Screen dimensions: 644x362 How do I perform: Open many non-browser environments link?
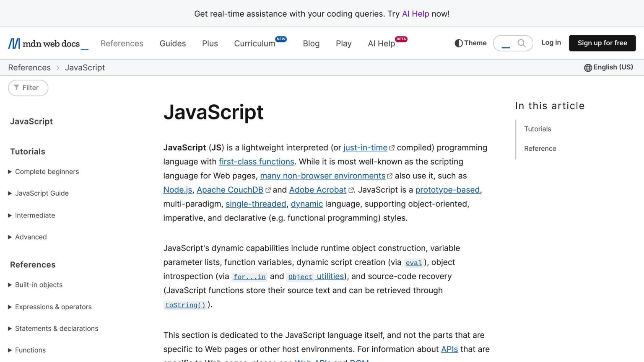point(323,176)
